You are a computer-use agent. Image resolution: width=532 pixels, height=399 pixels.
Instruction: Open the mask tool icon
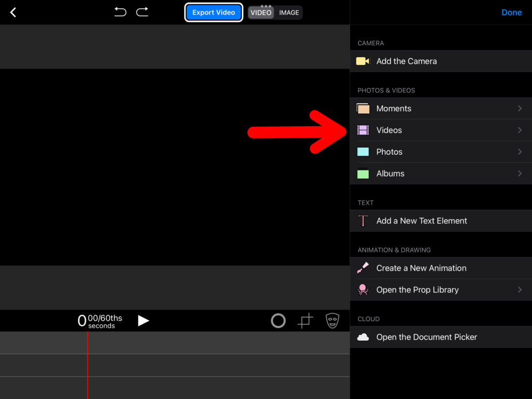[332, 321]
